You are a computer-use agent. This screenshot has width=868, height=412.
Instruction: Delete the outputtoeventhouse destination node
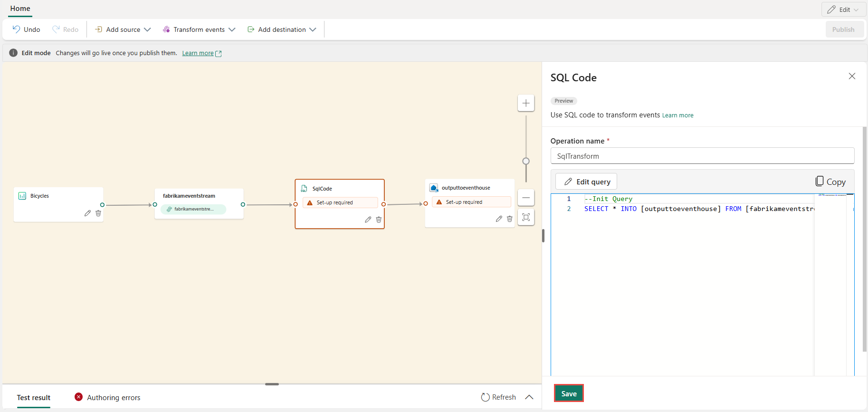510,219
